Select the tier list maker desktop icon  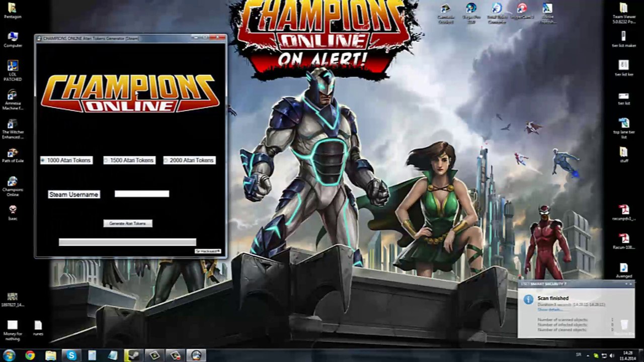pyautogui.click(x=623, y=39)
